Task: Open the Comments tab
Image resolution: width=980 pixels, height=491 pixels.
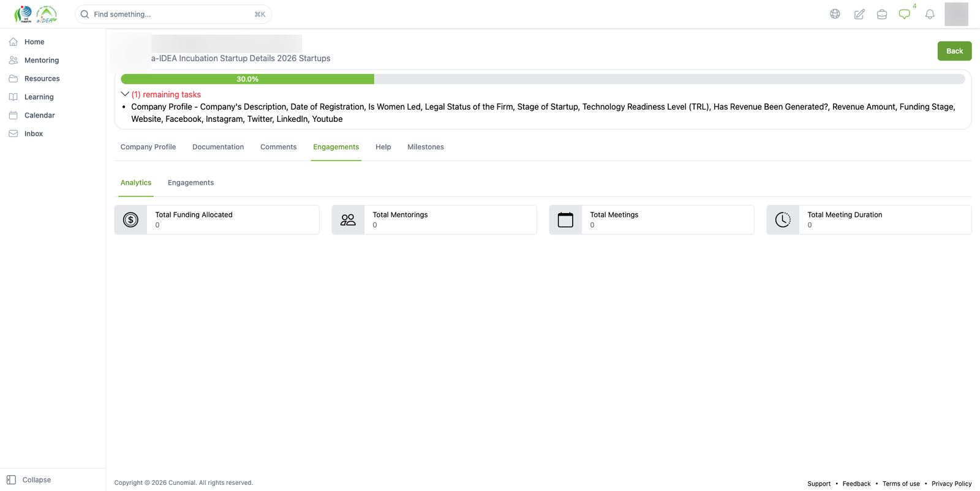Action: pyautogui.click(x=278, y=147)
